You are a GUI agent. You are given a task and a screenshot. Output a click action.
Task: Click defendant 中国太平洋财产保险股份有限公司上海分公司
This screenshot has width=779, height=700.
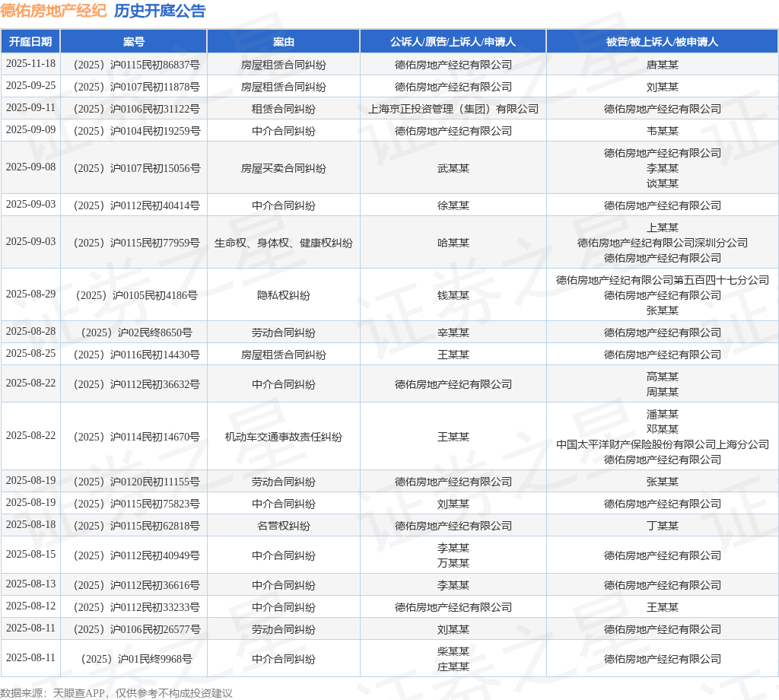(663, 444)
